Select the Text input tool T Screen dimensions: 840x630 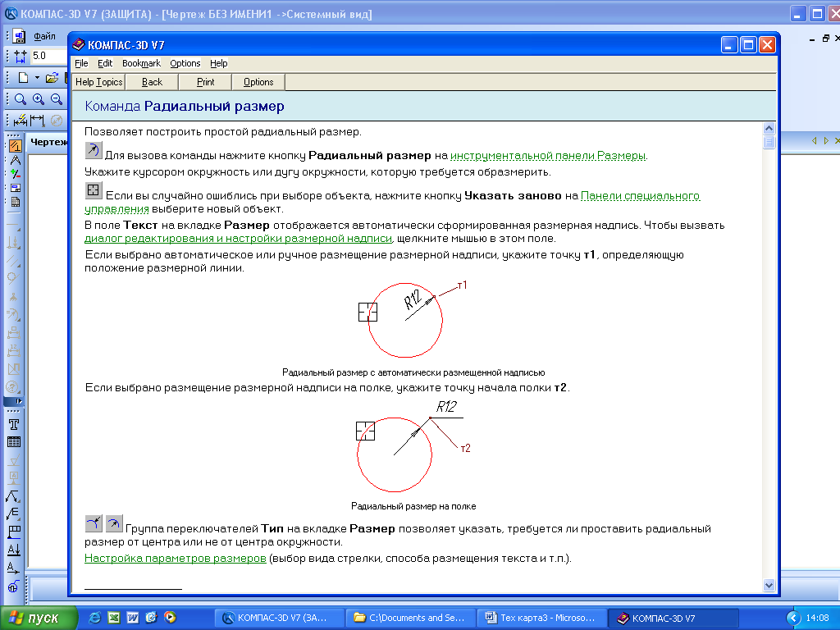[14, 424]
